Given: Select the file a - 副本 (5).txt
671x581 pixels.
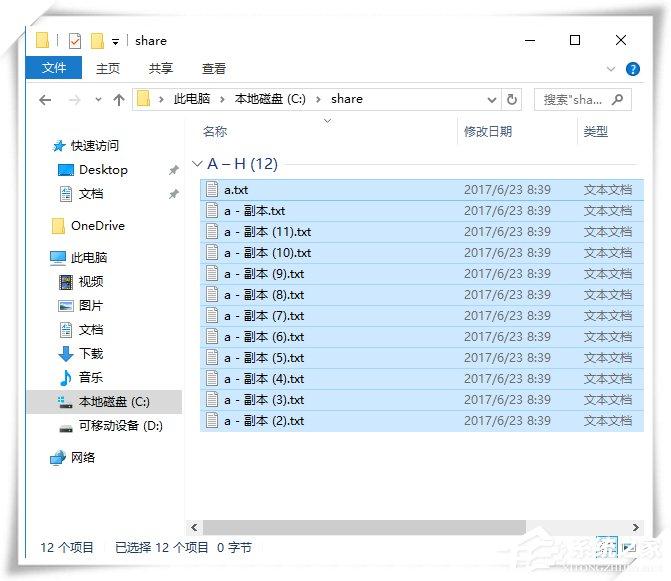Looking at the screenshot, I should [x=422, y=358].
